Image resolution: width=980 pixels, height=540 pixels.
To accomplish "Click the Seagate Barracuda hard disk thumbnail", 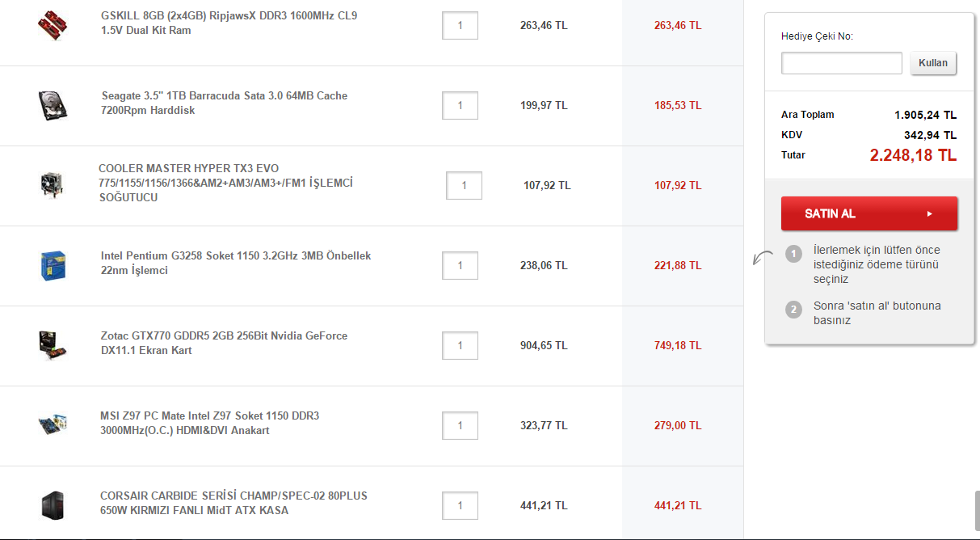I will (x=53, y=105).
